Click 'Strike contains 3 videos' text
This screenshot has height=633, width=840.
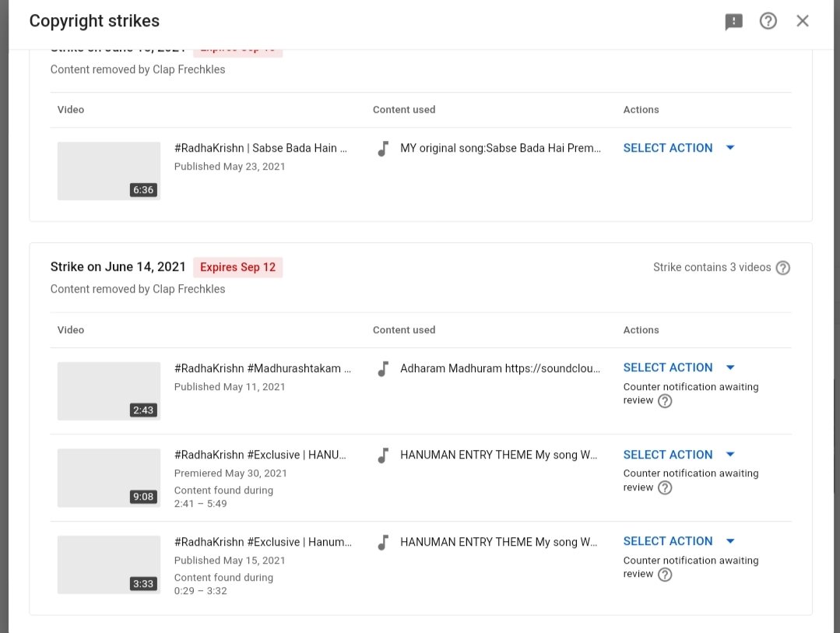pos(712,267)
